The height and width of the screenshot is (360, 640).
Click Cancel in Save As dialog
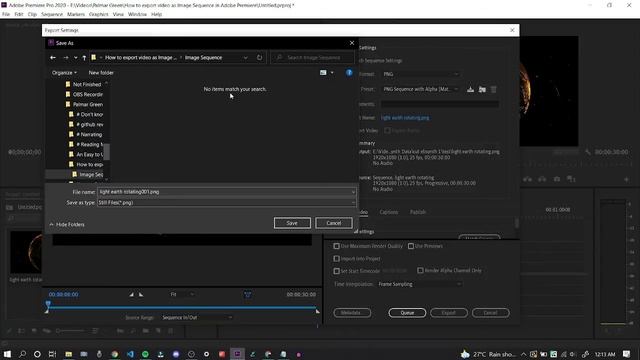tap(333, 223)
